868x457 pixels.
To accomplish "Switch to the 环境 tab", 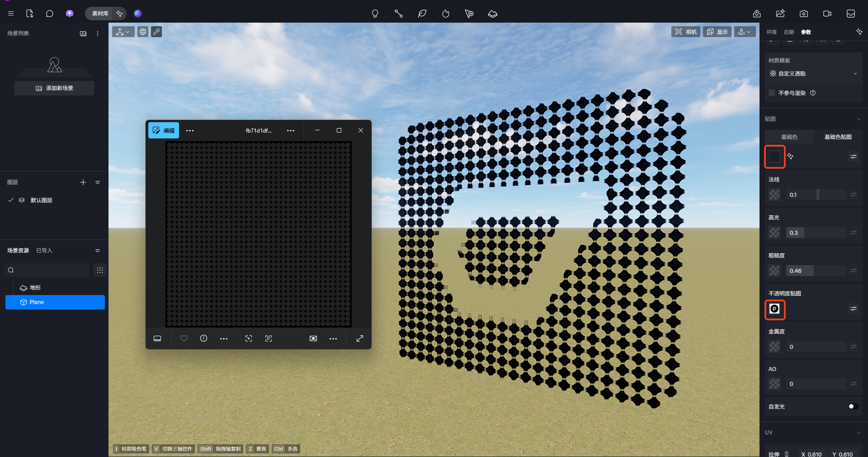I will [x=772, y=32].
